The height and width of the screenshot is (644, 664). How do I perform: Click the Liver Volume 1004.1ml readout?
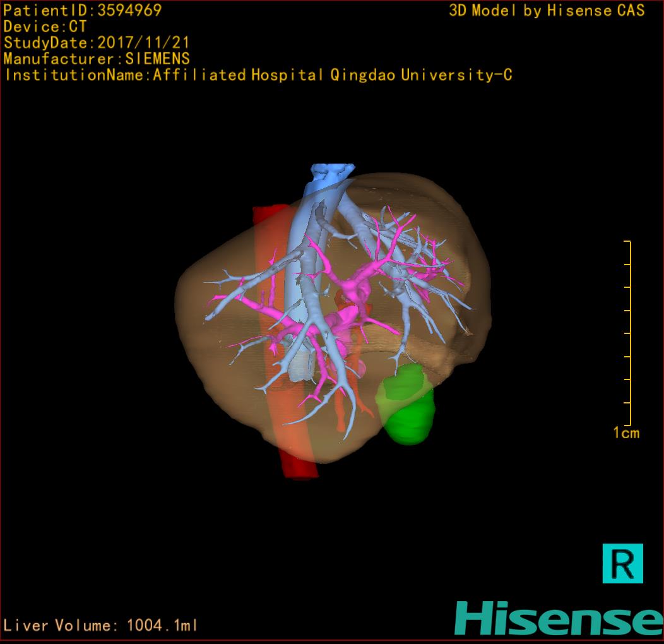(101, 626)
